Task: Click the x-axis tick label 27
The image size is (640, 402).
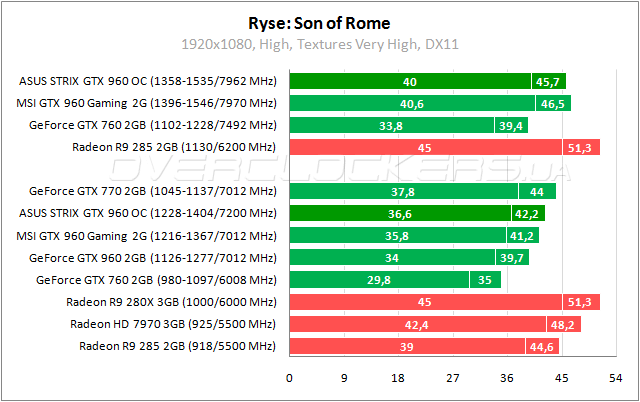Action: (453, 378)
